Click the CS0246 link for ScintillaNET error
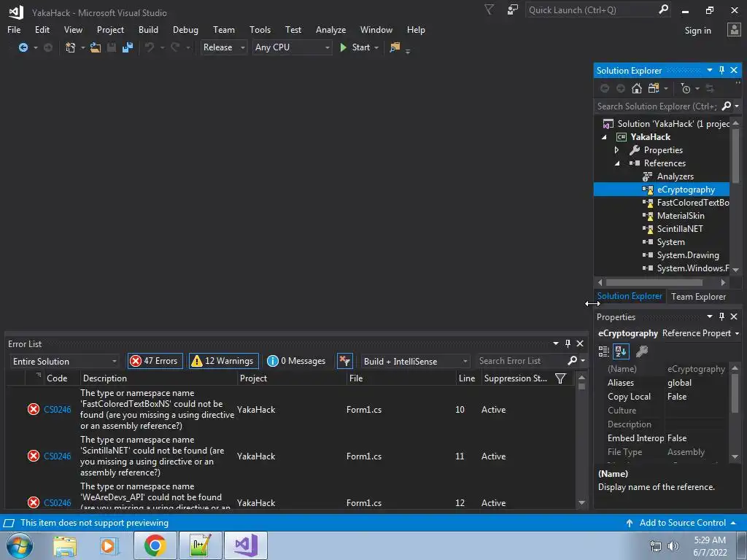 57,456
